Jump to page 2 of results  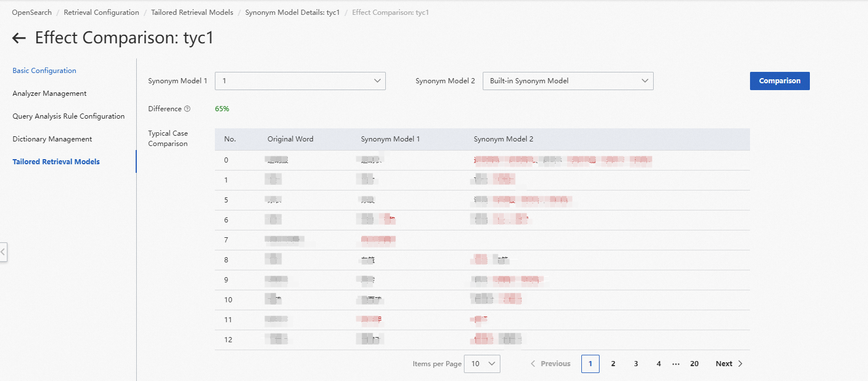(x=613, y=364)
